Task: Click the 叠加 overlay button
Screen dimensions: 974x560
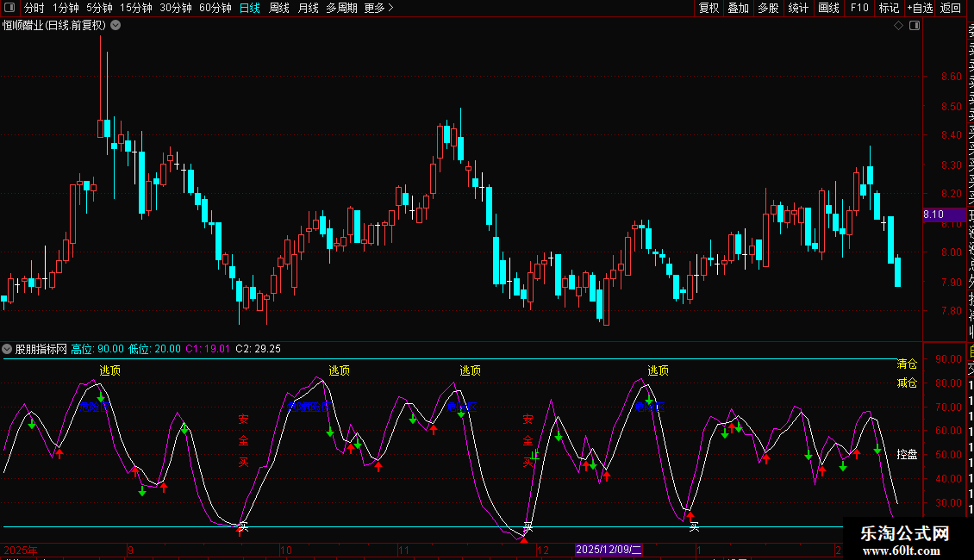Action: [739, 8]
